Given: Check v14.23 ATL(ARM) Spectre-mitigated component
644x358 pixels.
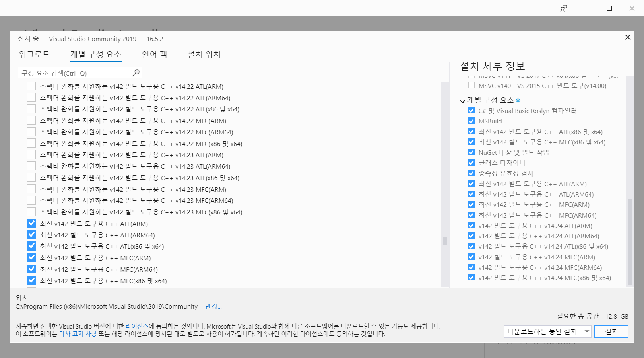Looking at the screenshot, I should tap(31, 155).
